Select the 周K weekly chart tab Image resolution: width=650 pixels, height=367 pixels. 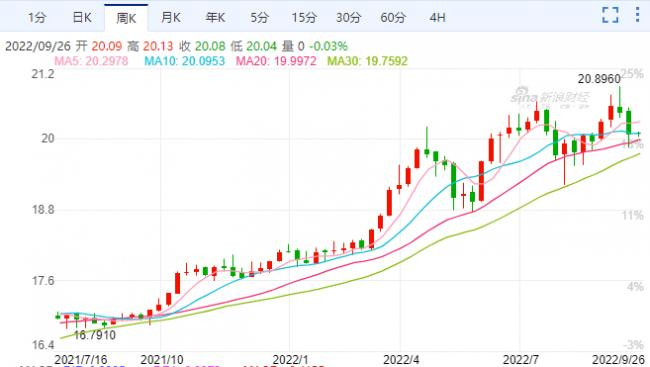click(126, 18)
